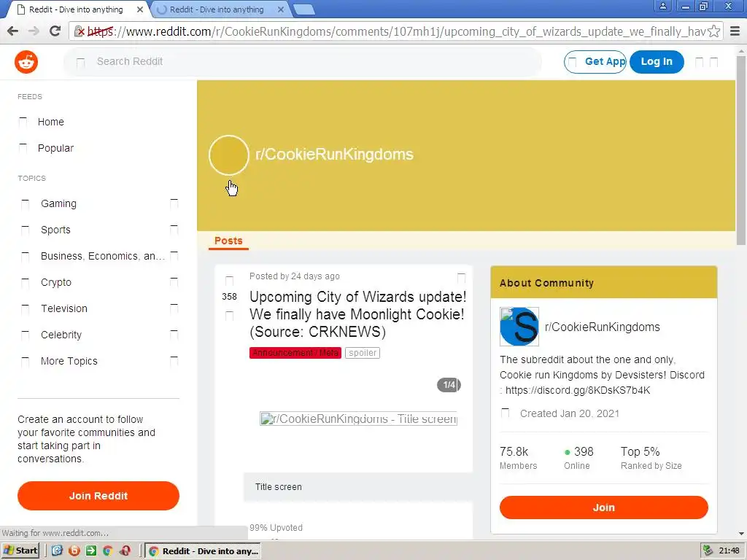
Task: Expand the Business, Economics topic
Action: (174, 256)
